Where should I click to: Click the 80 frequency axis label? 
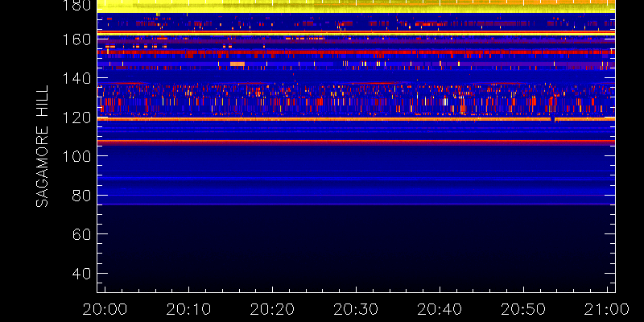pyautogui.click(x=82, y=195)
